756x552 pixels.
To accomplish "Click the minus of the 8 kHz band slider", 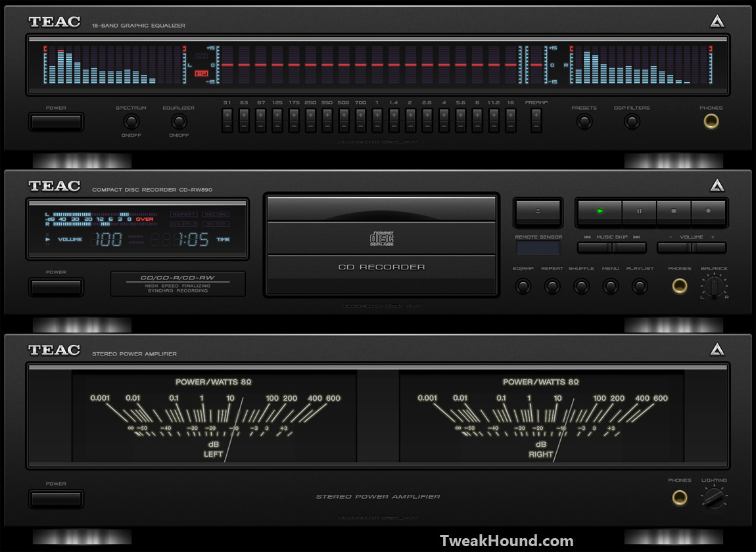I will tap(477, 126).
